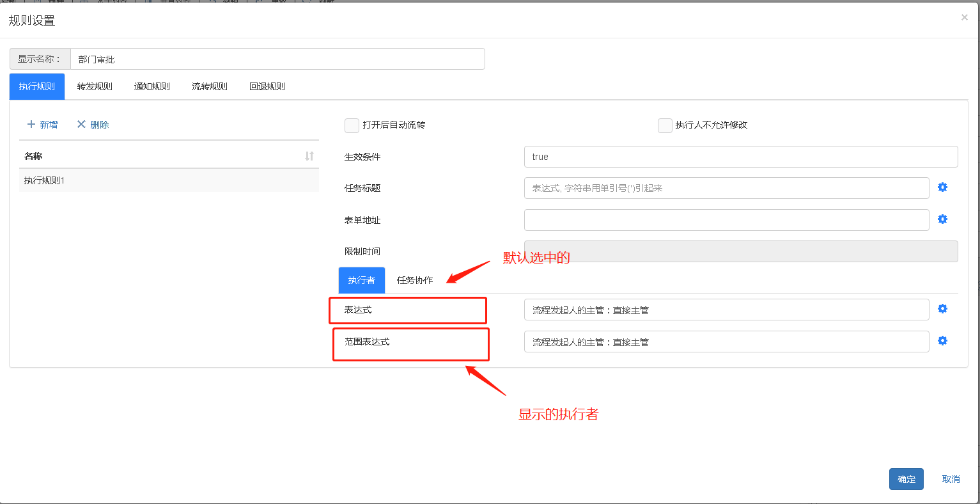Check the 执行人不允许修改 checkbox

coord(665,125)
